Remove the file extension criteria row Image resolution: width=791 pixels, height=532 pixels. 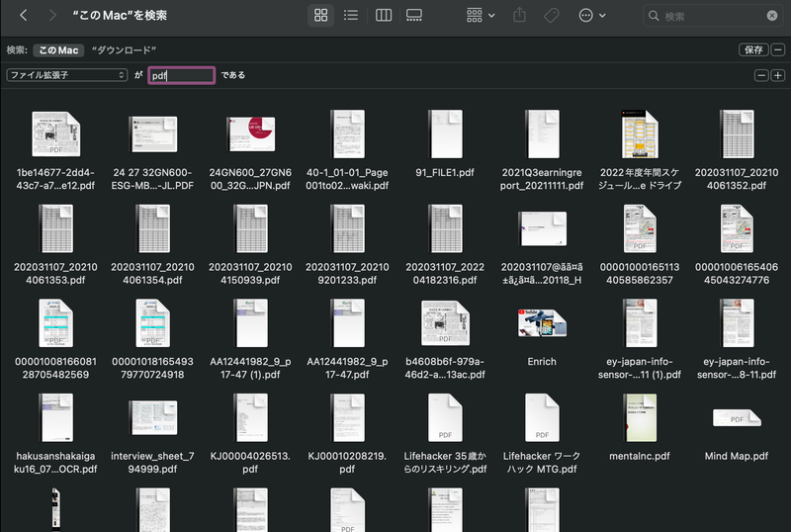[x=761, y=75]
